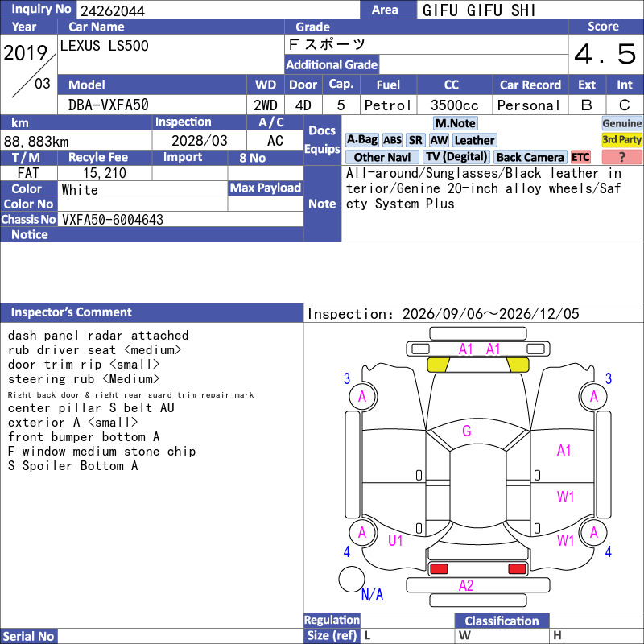This screenshot has width=644, height=644.
Task: Click the Other Navi badge
Action: pos(382,157)
